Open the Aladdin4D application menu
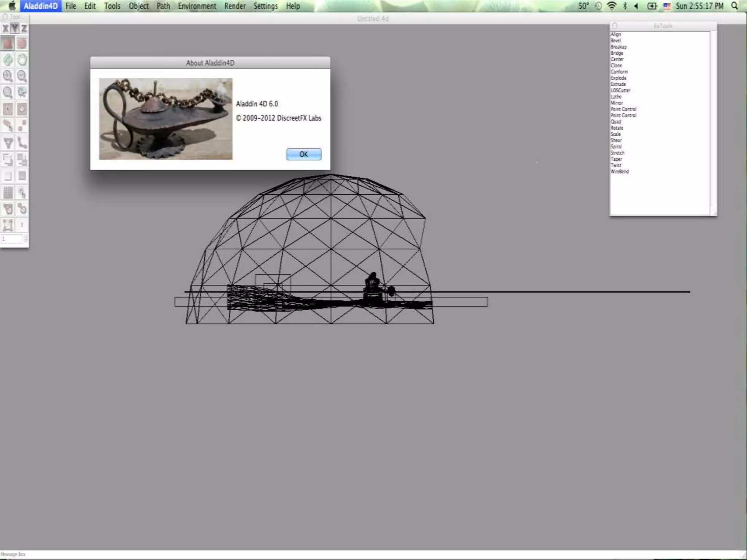 tap(40, 6)
